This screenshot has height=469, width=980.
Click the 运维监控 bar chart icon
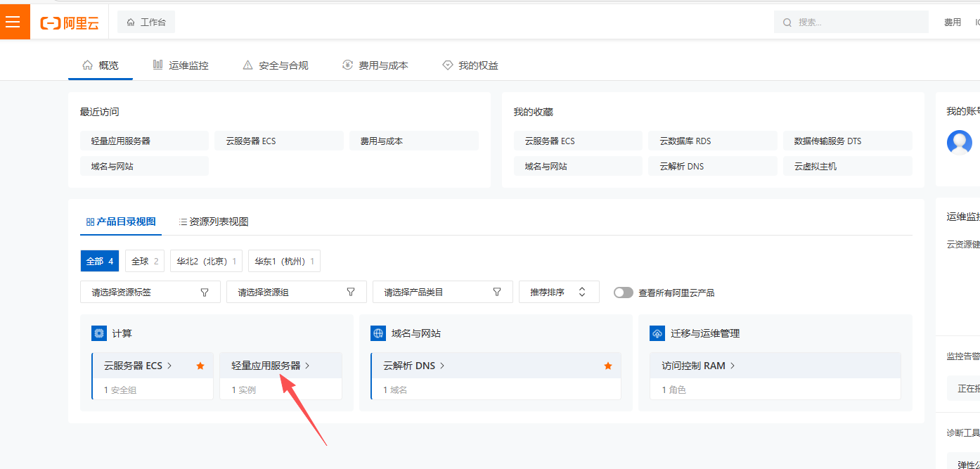click(158, 65)
